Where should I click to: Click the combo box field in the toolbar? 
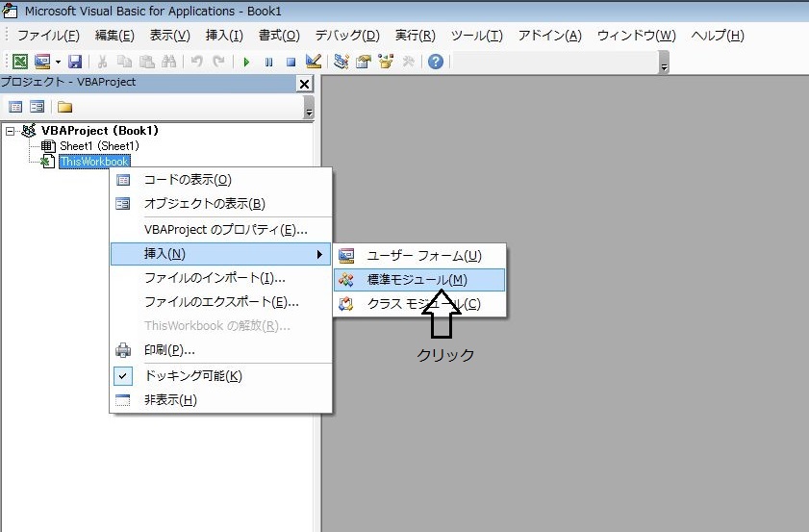click(555, 62)
